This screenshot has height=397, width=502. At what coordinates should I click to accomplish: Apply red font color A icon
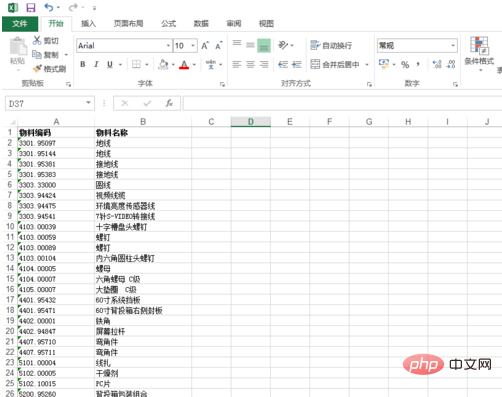184,64
